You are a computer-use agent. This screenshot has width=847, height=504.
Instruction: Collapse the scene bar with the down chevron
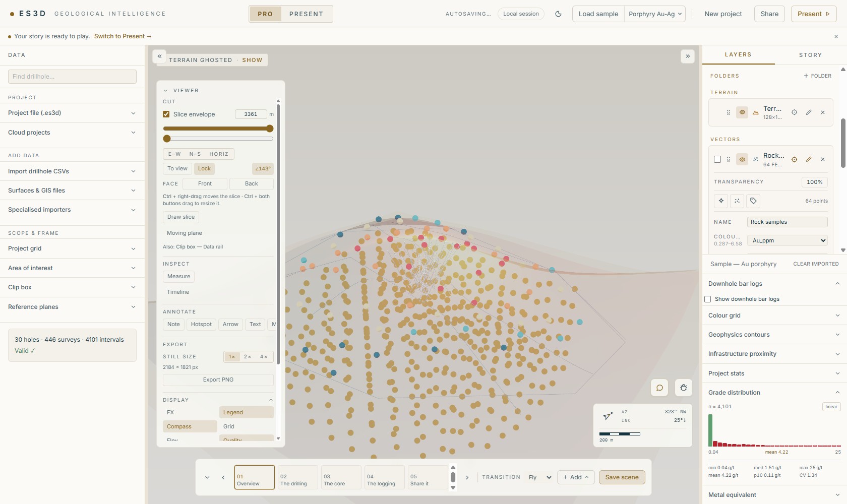coord(207,477)
